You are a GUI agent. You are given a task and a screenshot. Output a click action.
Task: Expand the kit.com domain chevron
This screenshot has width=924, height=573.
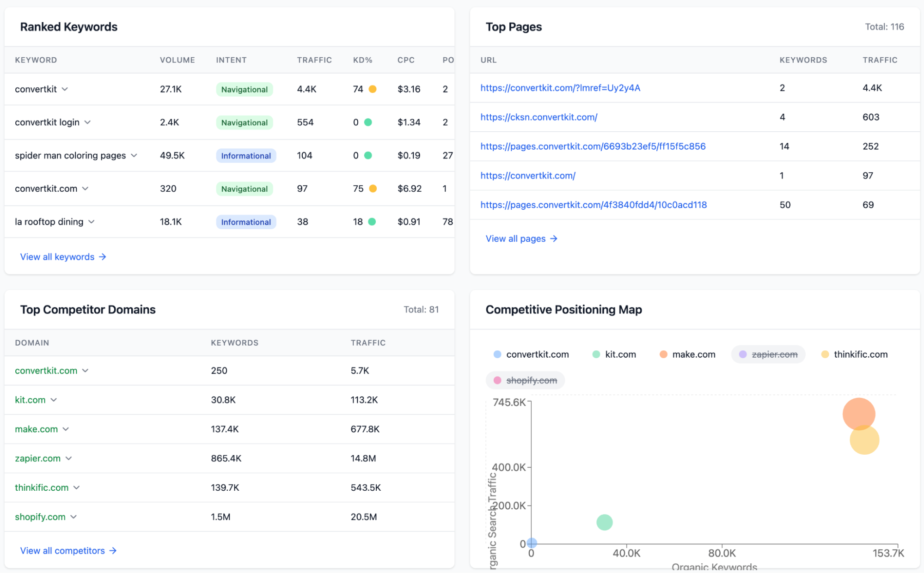tap(55, 400)
